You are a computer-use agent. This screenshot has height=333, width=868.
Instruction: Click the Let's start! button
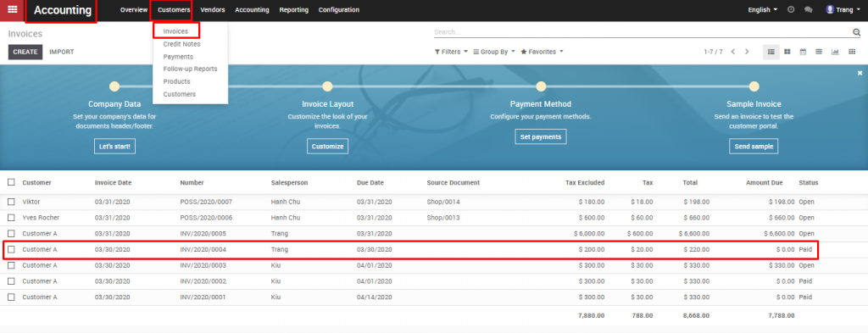pyautogui.click(x=114, y=147)
